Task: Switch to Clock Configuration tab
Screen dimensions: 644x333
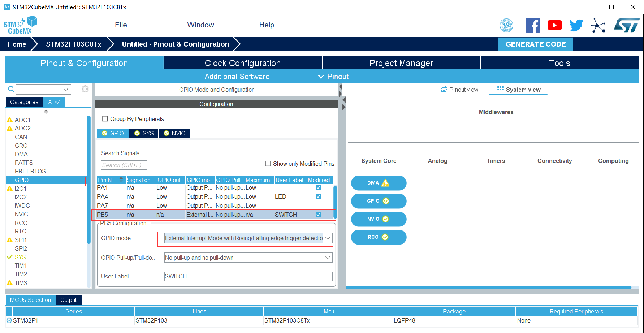Action: point(243,63)
